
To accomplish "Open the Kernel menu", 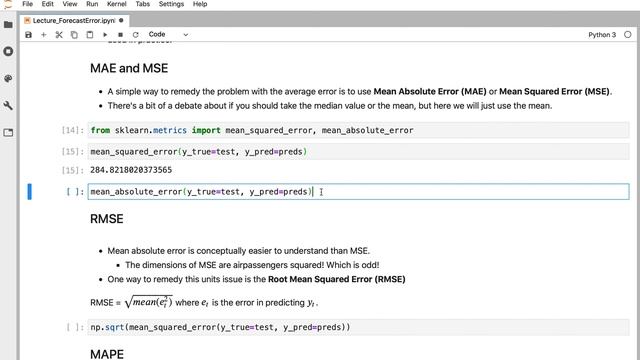I will (x=117, y=4).
